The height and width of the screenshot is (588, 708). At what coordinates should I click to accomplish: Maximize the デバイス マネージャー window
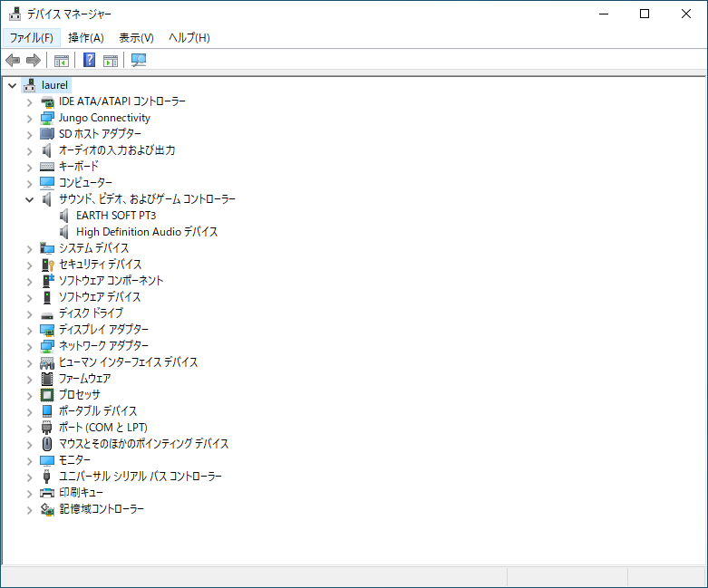pos(645,14)
